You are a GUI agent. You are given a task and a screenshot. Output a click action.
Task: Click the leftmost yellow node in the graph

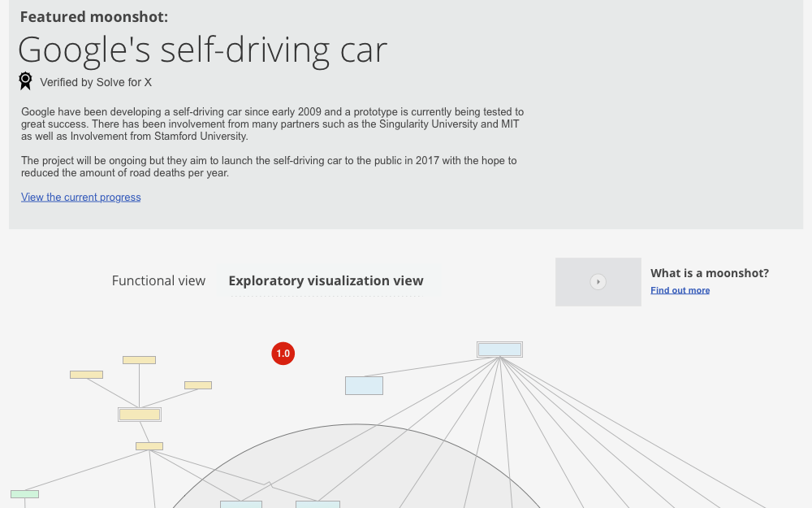pos(86,375)
